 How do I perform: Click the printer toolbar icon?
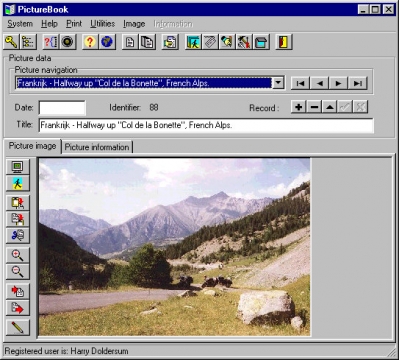point(170,42)
